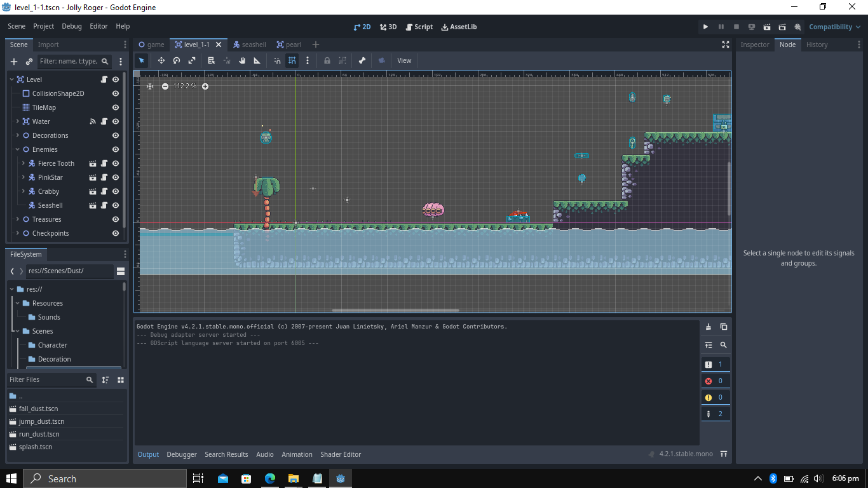
Task: Click instantiate child scene link icon
Action: [x=29, y=62]
